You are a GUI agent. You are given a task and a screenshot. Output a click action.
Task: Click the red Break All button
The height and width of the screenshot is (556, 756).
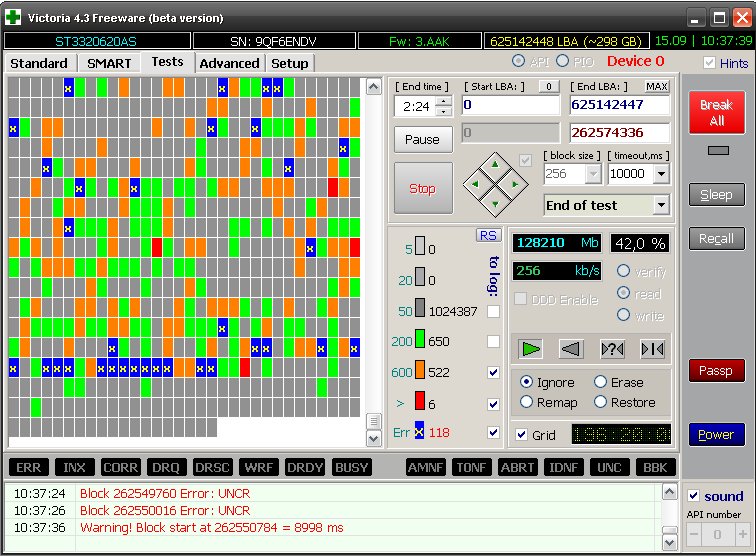(717, 112)
